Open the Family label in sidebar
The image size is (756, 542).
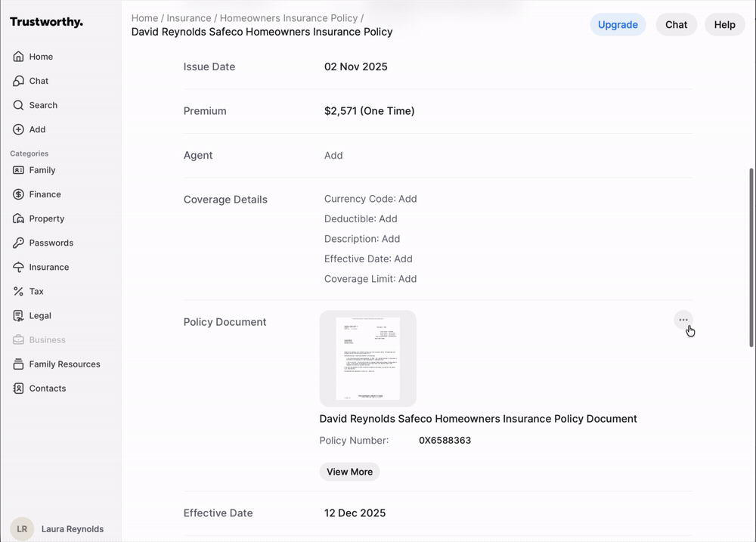pyautogui.click(x=42, y=170)
